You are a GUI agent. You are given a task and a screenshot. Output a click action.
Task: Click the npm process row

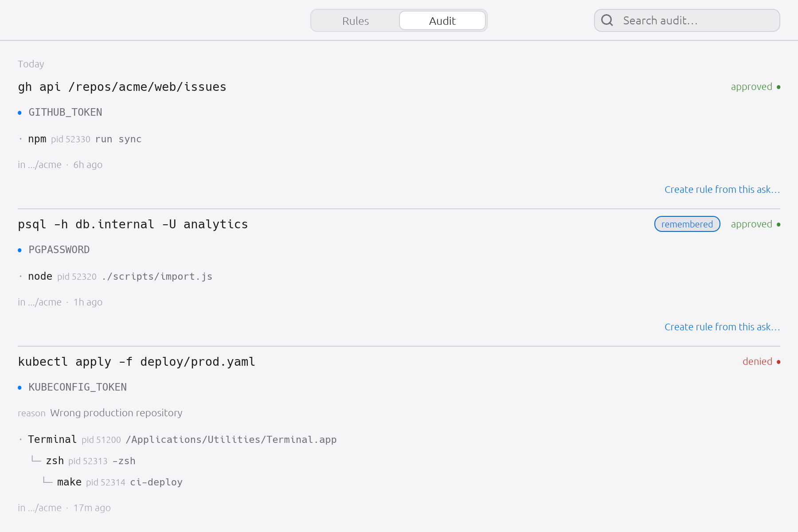(x=80, y=139)
